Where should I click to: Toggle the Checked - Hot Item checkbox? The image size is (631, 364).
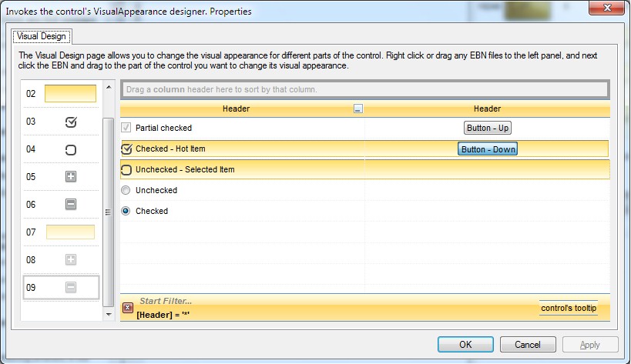pyautogui.click(x=127, y=149)
